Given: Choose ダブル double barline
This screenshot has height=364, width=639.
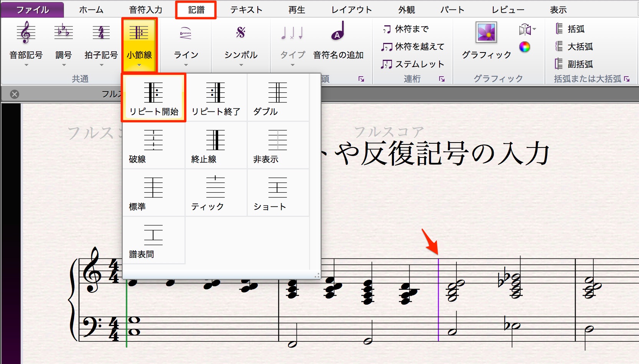Looking at the screenshot, I should (x=278, y=98).
